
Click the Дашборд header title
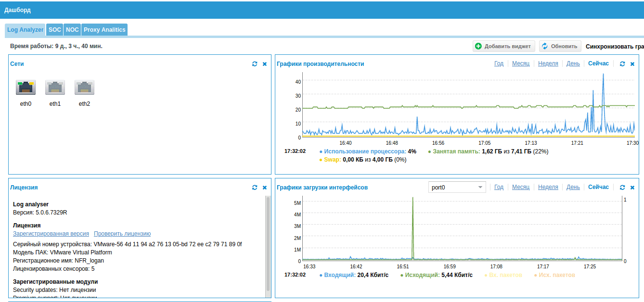(x=18, y=10)
